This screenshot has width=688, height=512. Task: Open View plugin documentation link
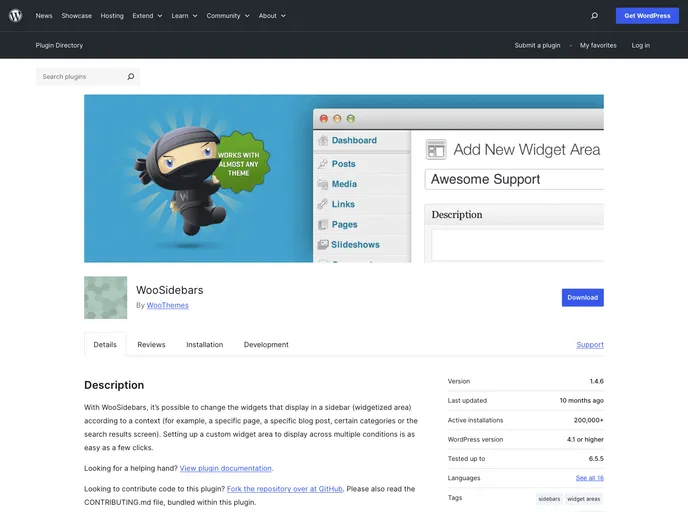[x=226, y=468]
